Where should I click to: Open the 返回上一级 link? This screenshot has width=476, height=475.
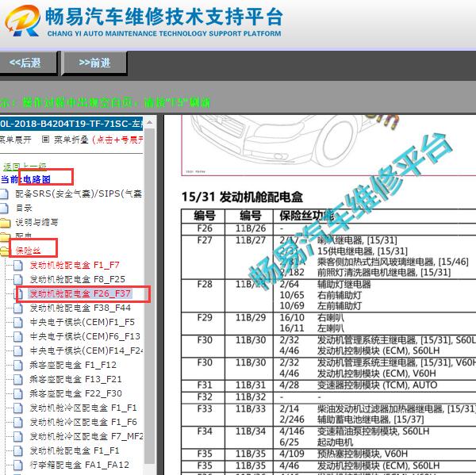pos(25,167)
